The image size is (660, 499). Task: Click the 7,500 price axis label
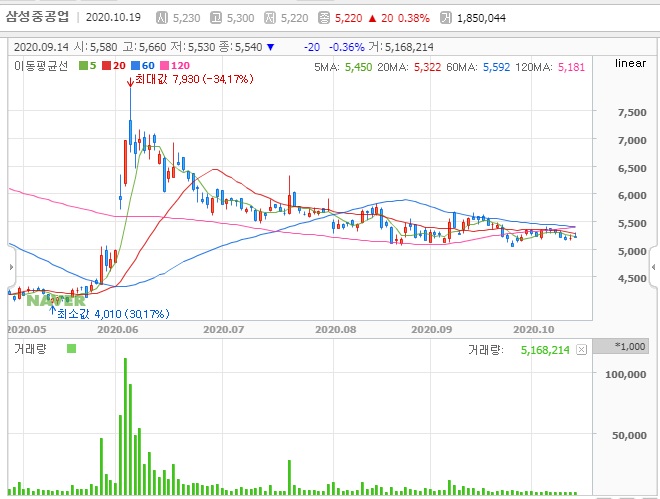point(632,113)
